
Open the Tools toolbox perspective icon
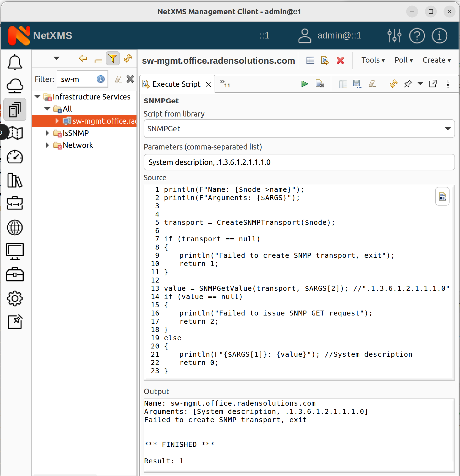(x=15, y=275)
